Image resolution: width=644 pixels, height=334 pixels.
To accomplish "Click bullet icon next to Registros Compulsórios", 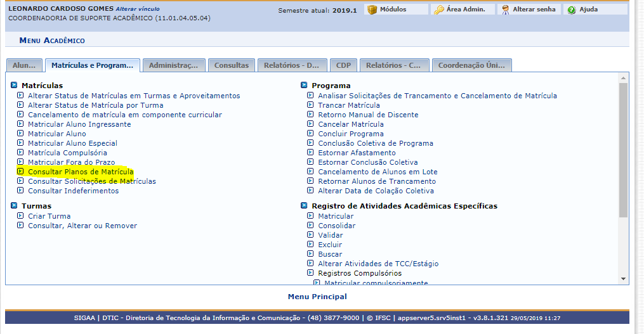I will coord(310,273).
